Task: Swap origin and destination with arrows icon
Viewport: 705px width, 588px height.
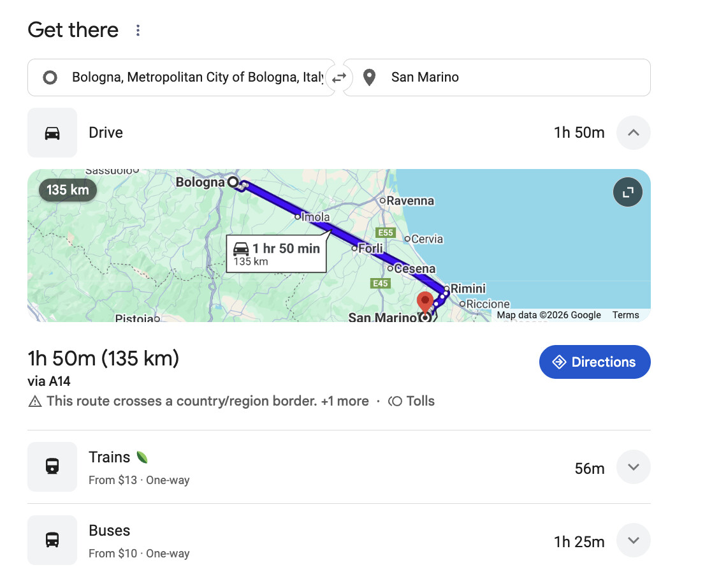Action: click(339, 78)
